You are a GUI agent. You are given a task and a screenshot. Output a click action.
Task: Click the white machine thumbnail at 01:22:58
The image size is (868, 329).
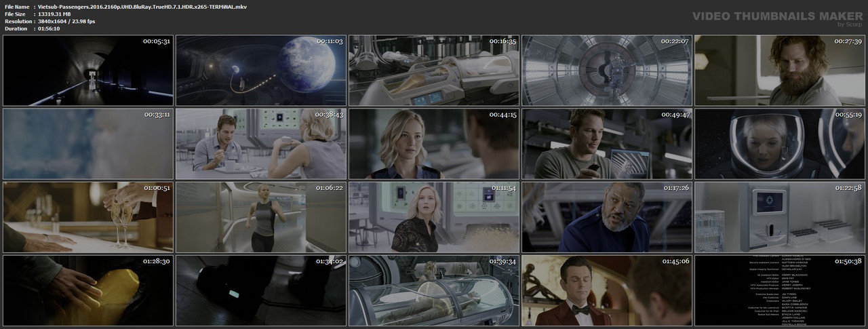point(780,217)
